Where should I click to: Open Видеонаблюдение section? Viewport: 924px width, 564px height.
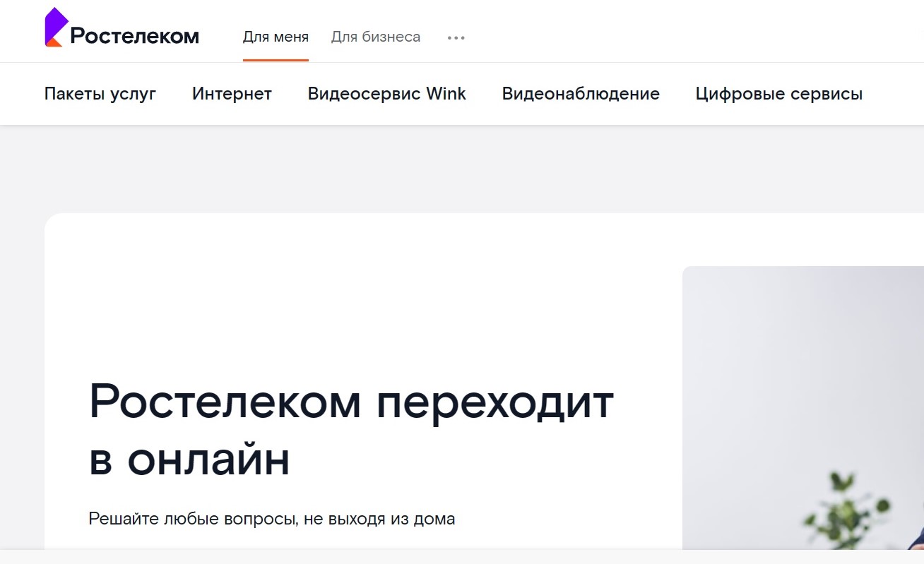click(x=581, y=94)
